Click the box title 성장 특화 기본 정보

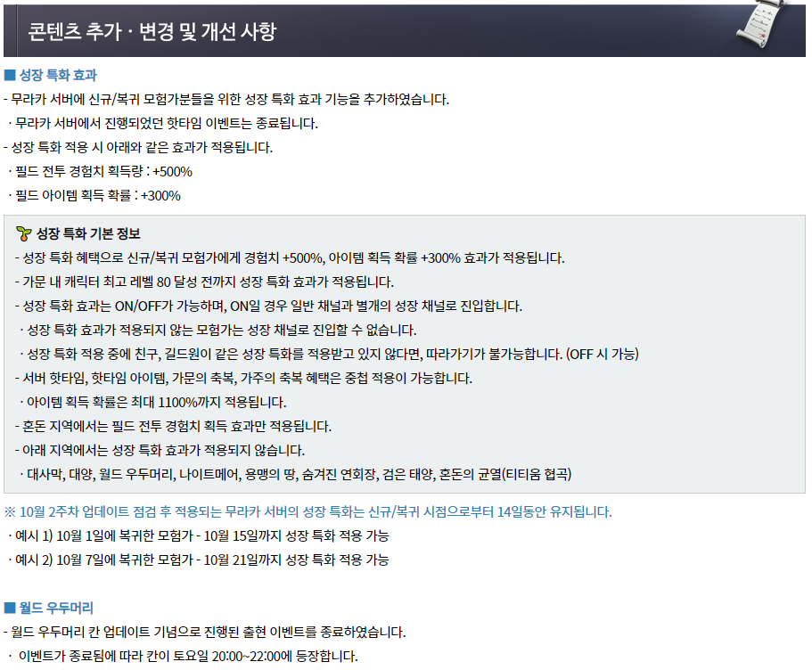88,233
